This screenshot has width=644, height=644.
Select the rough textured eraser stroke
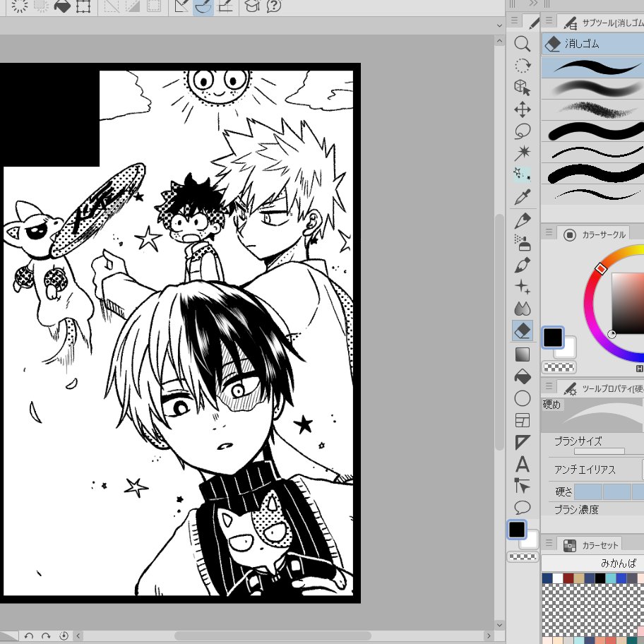(x=592, y=109)
